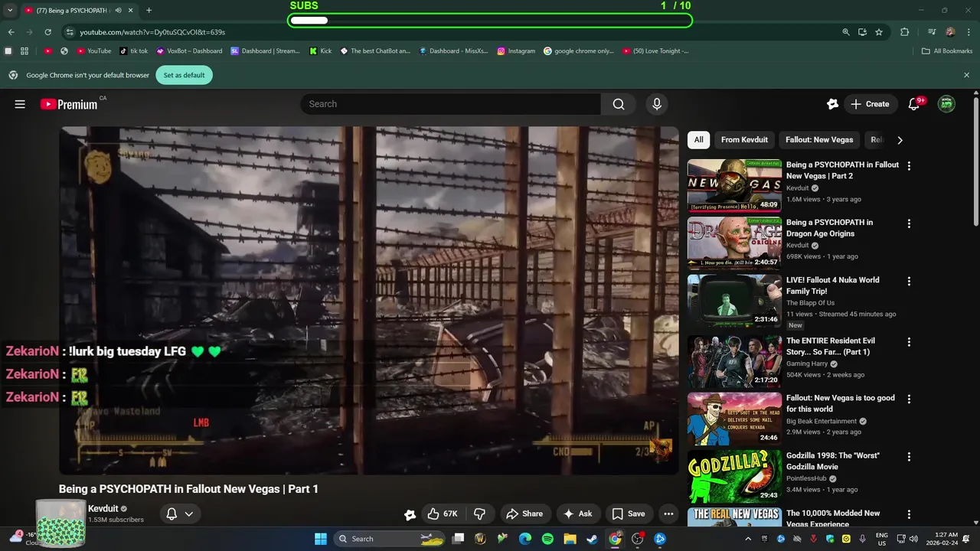Open the Chrome apps grid shortcut
The width and height of the screenshot is (980, 551).
coord(24,51)
